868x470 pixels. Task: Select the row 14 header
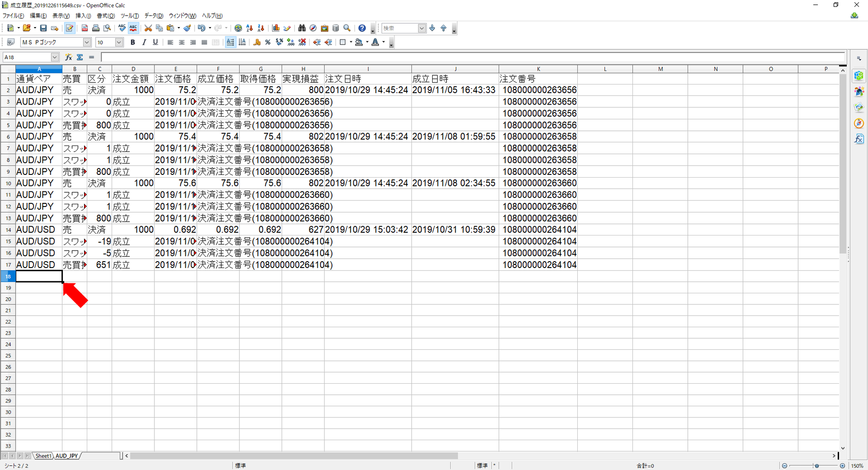8,229
